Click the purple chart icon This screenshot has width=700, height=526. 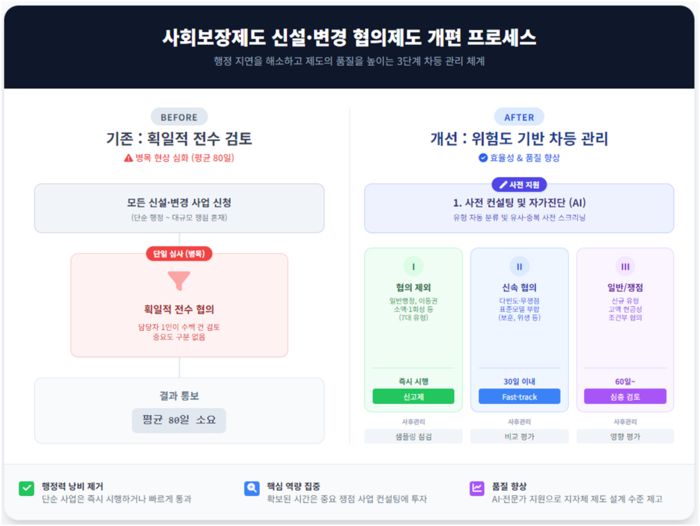click(x=477, y=489)
